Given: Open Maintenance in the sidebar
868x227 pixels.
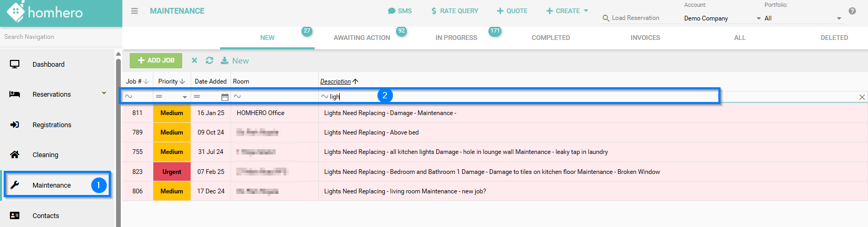Looking at the screenshot, I should tap(51, 185).
